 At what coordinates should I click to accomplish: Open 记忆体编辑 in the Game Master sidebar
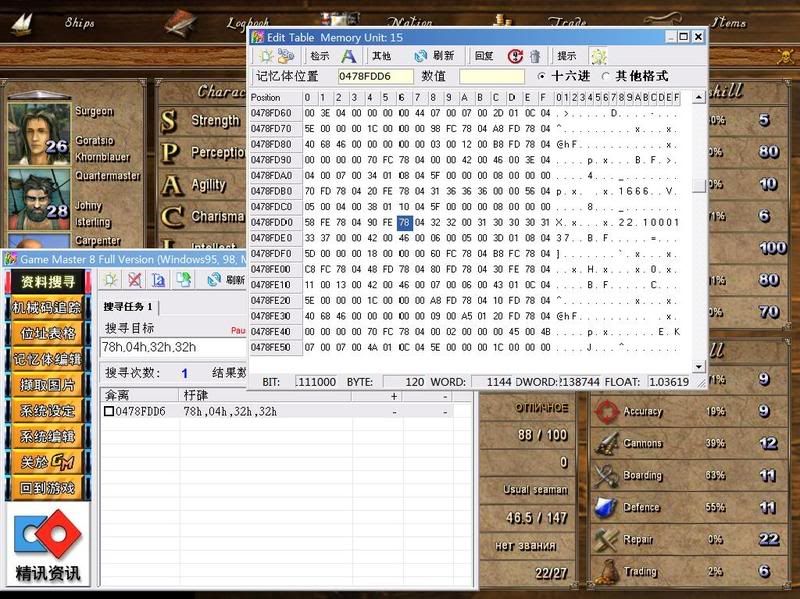(x=47, y=359)
